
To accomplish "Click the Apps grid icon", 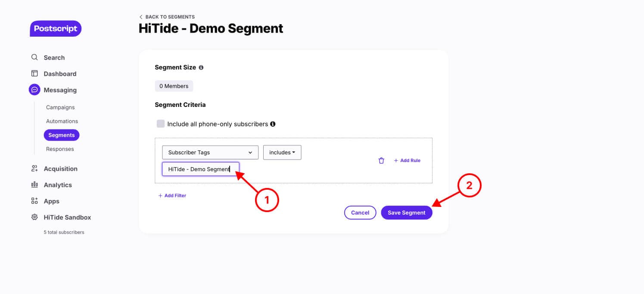I will coord(34,201).
